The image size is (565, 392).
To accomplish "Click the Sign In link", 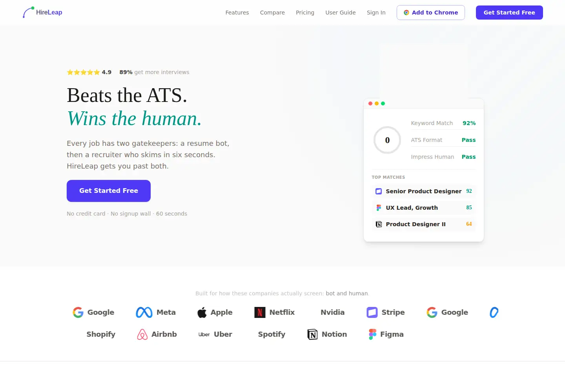I will [376, 13].
